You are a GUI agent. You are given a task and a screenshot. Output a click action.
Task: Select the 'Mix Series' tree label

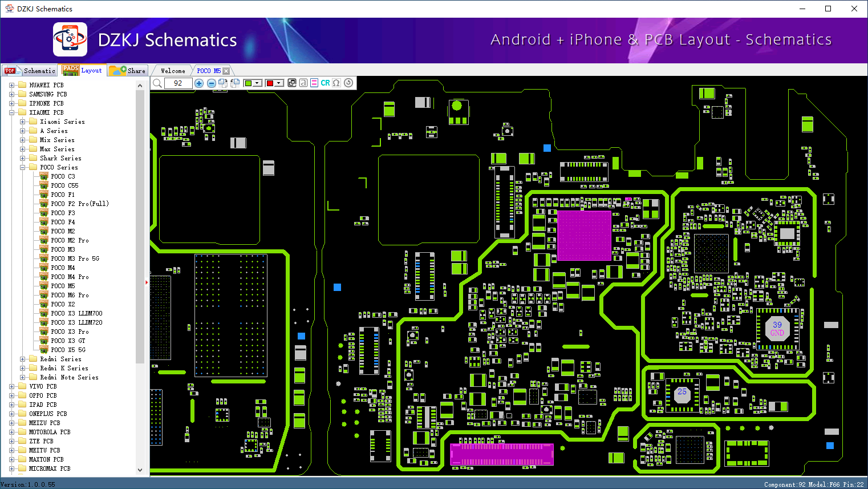coord(57,140)
